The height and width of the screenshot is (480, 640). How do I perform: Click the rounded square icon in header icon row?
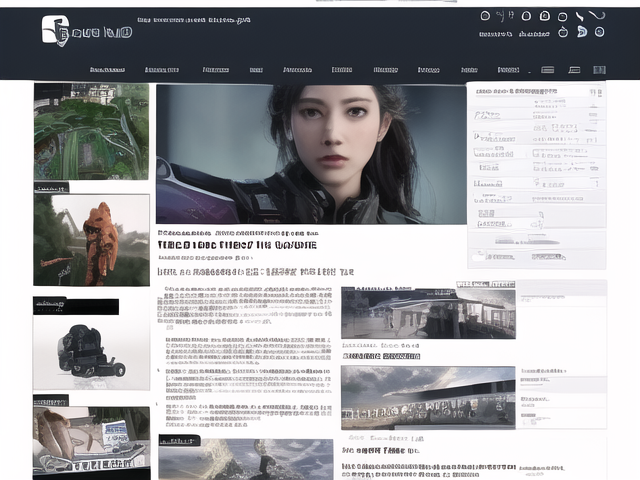tap(544, 16)
